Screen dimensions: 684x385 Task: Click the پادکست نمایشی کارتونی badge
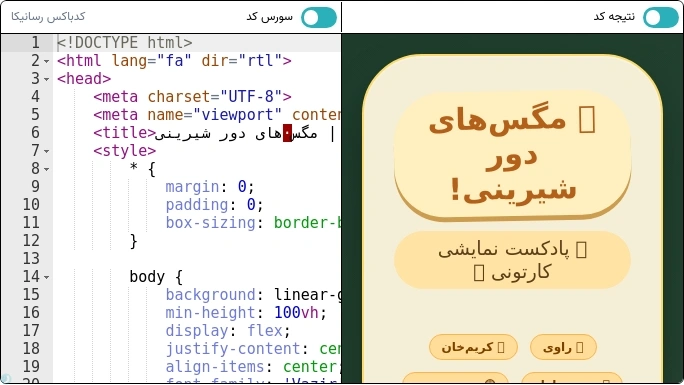pyautogui.click(x=512, y=260)
